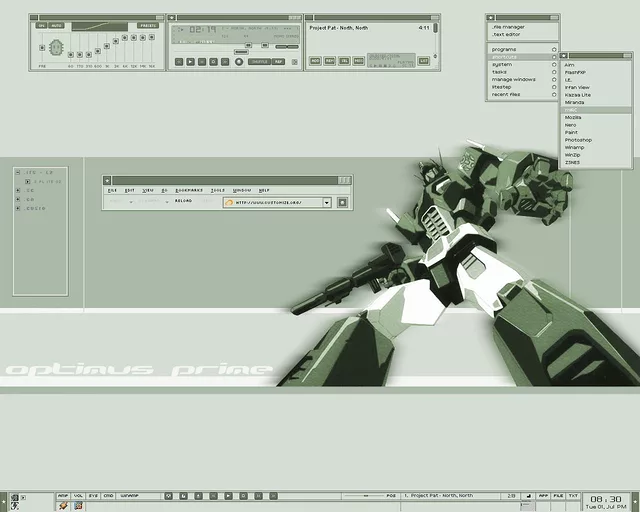Click the CMD button on the taskbar
The height and width of the screenshot is (512, 640).
108,496
